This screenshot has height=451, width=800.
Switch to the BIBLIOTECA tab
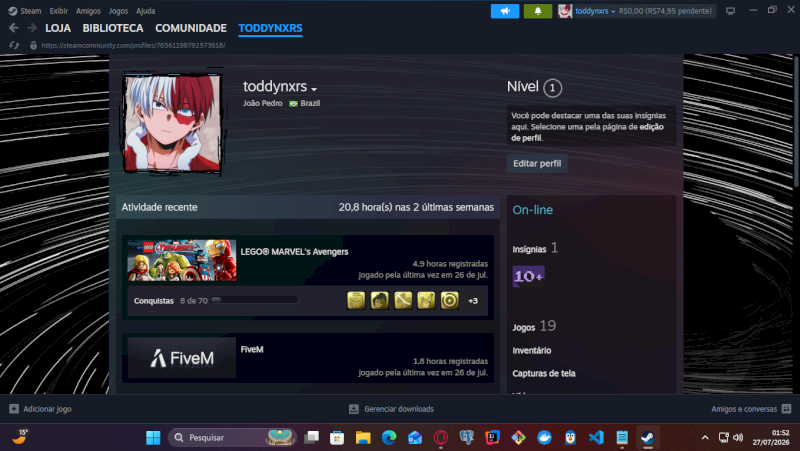point(113,28)
